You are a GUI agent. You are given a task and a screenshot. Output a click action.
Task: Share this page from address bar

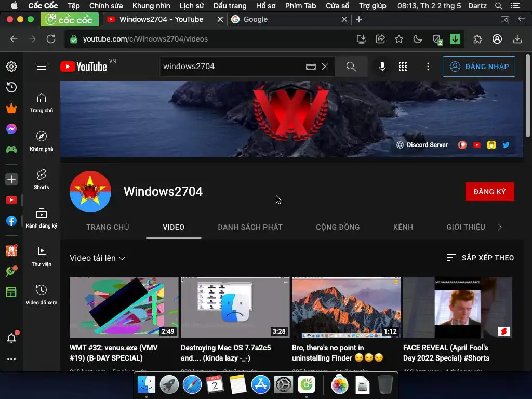[380, 39]
